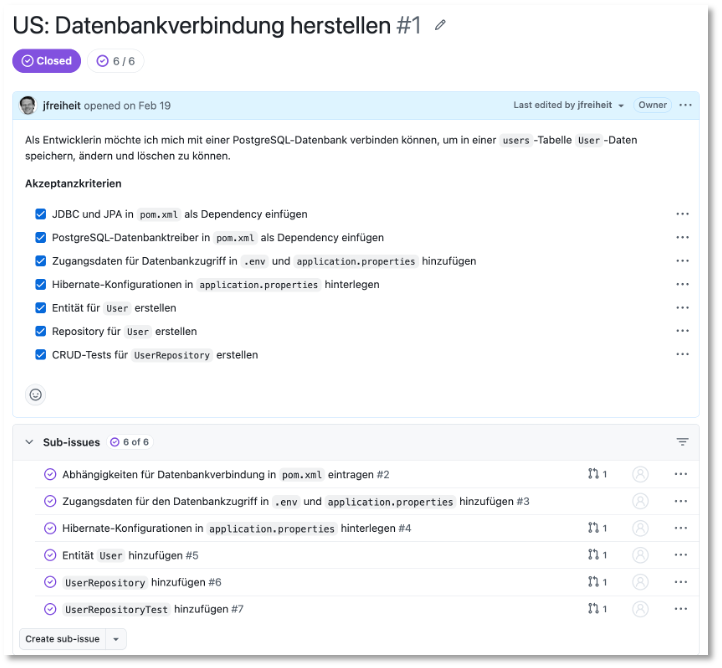The height and width of the screenshot is (668, 722).
Task: Click the assignee avatar icon for sub-issue #7
Action: (640, 609)
